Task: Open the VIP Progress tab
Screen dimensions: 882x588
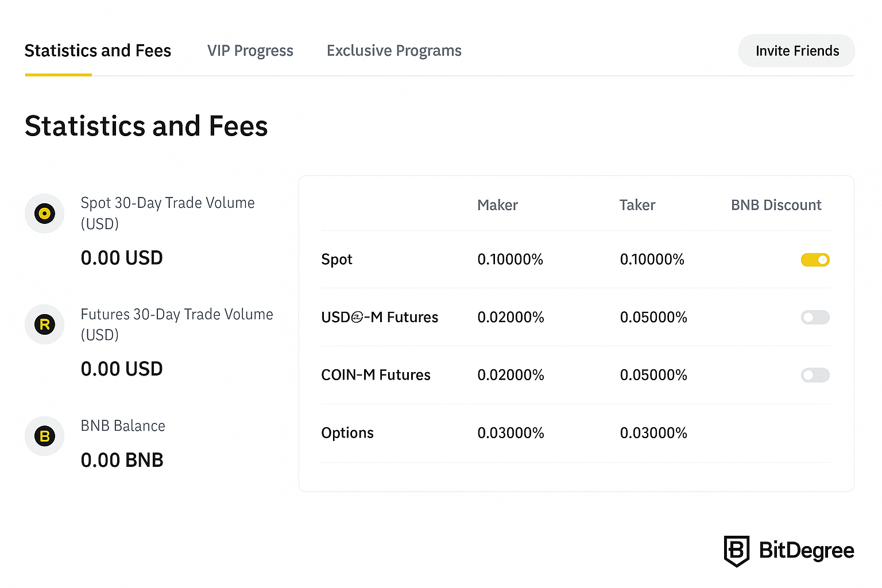Action: pyautogui.click(x=250, y=51)
